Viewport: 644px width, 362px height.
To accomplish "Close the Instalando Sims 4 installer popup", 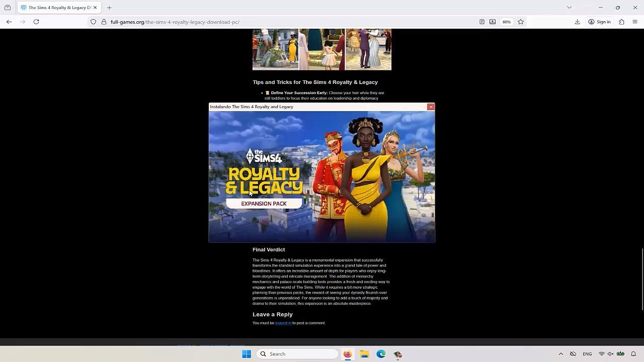I will (431, 107).
